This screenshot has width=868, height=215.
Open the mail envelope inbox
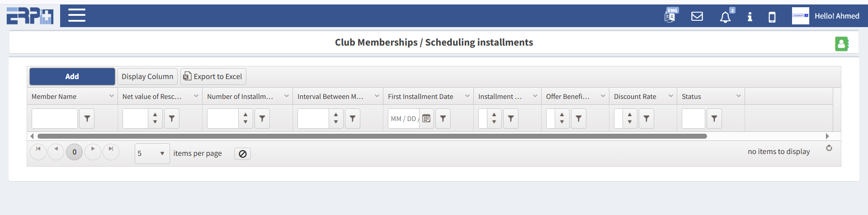point(697,16)
